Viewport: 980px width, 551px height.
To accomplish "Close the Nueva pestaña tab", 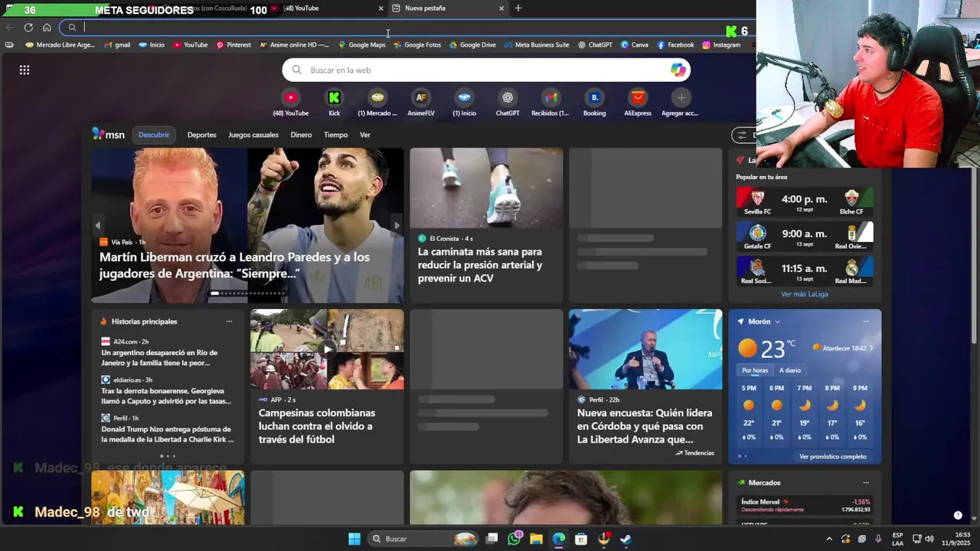I will pyautogui.click(x=501, y=8).
